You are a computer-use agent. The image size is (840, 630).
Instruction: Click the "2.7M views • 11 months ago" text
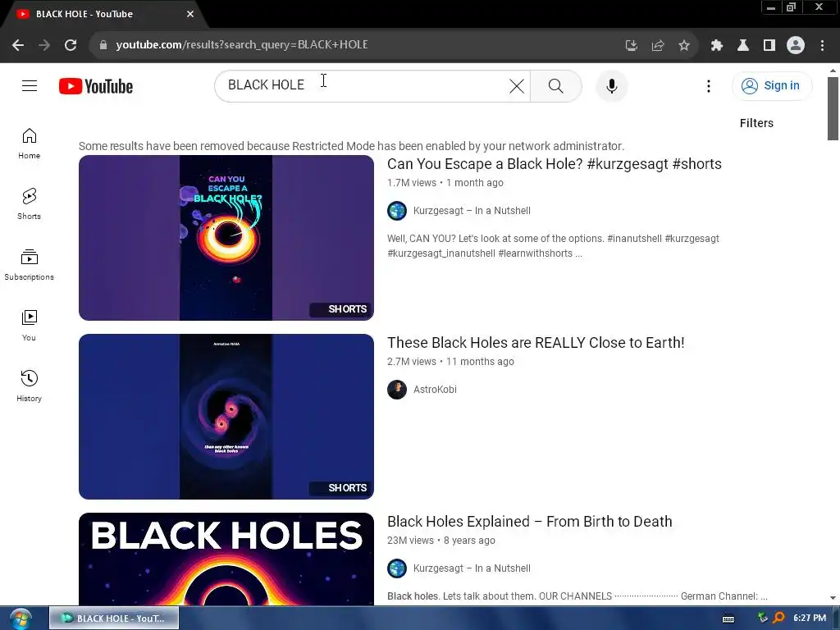[x=450, y=362]
